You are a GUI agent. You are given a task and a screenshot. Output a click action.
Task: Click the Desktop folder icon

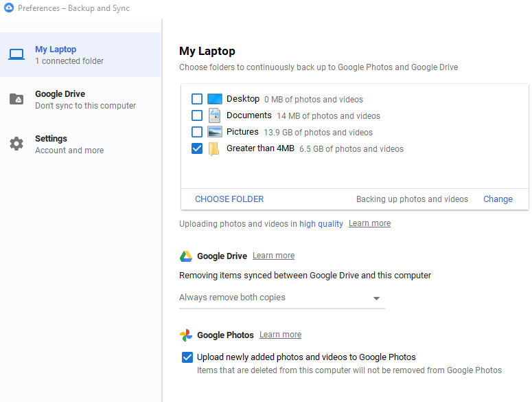tap(214, 99)
